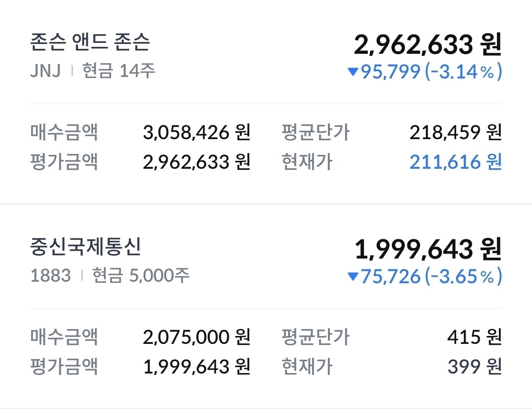Image resolution: width=532 pixels, height=409 pixels.
Task: Click the 95,799 loss amount
Action: [390, 73]
